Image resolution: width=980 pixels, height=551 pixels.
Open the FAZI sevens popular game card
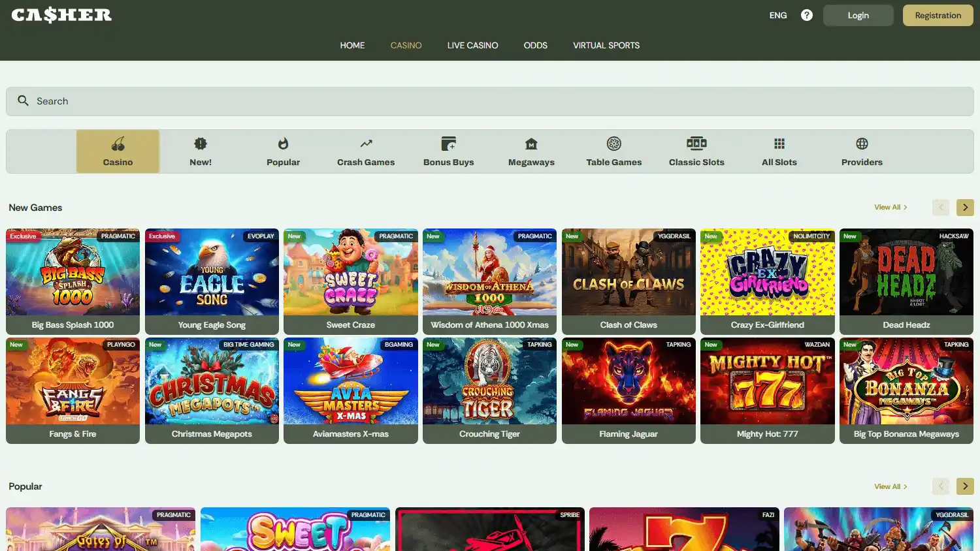(x=684, y=529)
